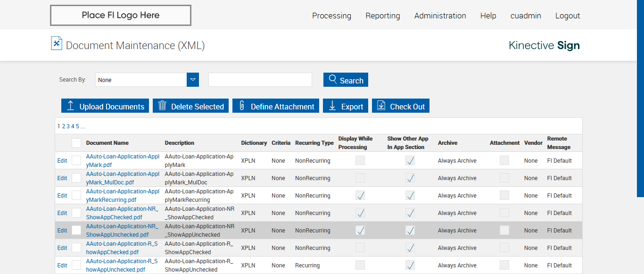The image size is (644, 274).
Task: Click the magnifier icon on Search button
Action: pos(333,80)
